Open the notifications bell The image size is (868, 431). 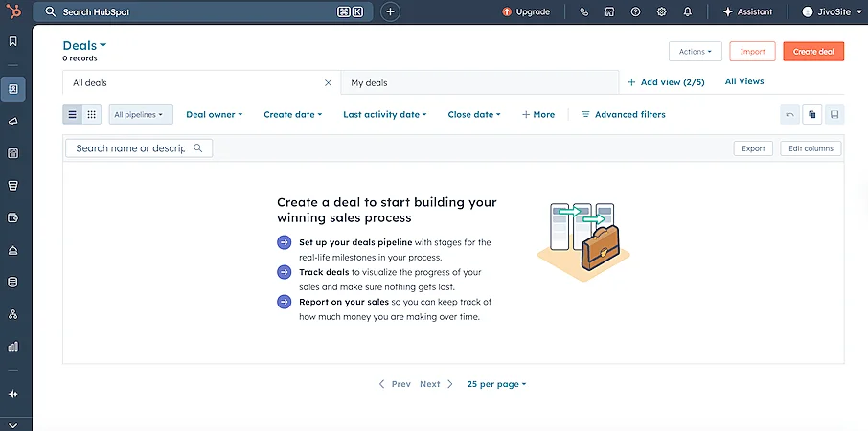(688, 11)
